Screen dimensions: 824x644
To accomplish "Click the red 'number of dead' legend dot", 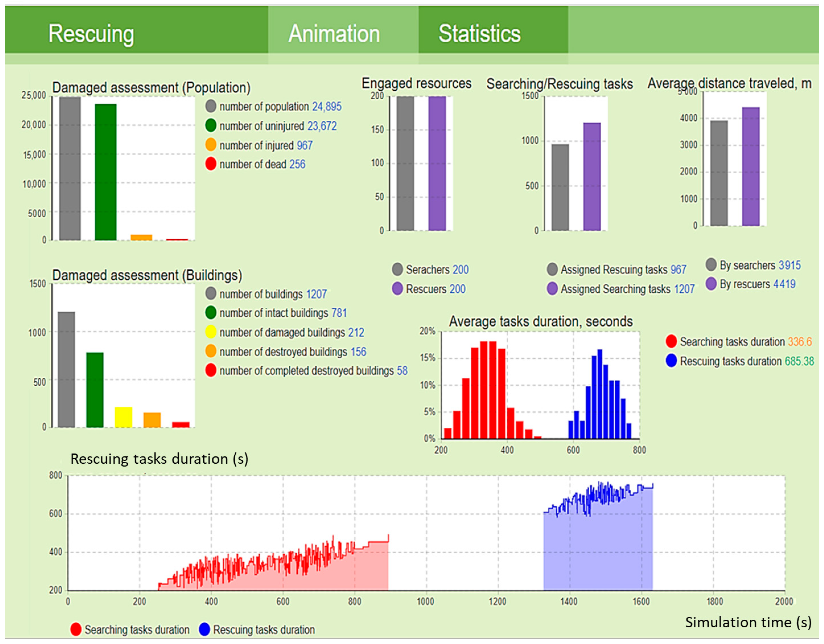I will (211, 164).
